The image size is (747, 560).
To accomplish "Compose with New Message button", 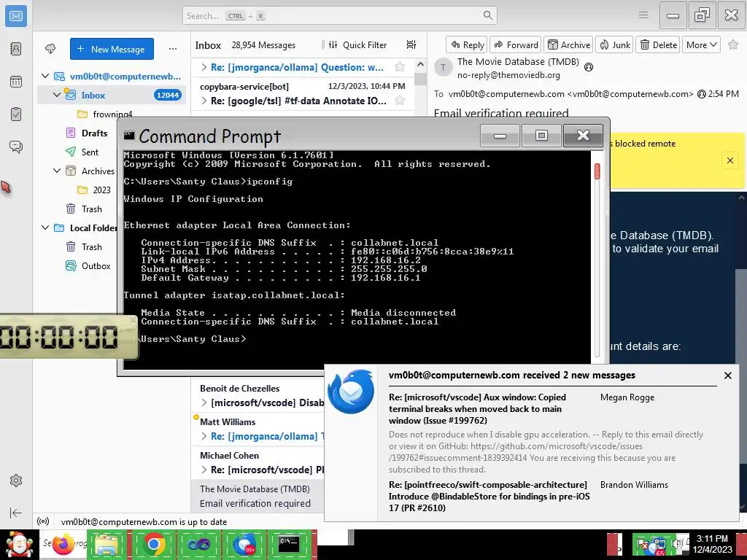I will pos(112,49).
